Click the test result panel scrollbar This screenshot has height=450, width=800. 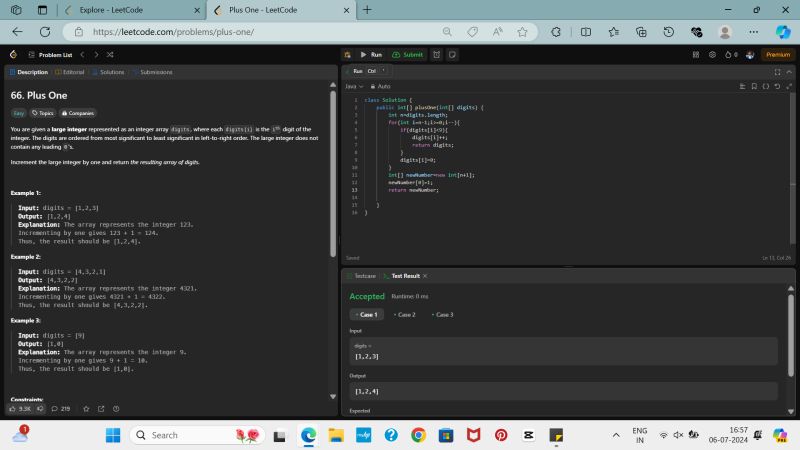pos(791,334)
